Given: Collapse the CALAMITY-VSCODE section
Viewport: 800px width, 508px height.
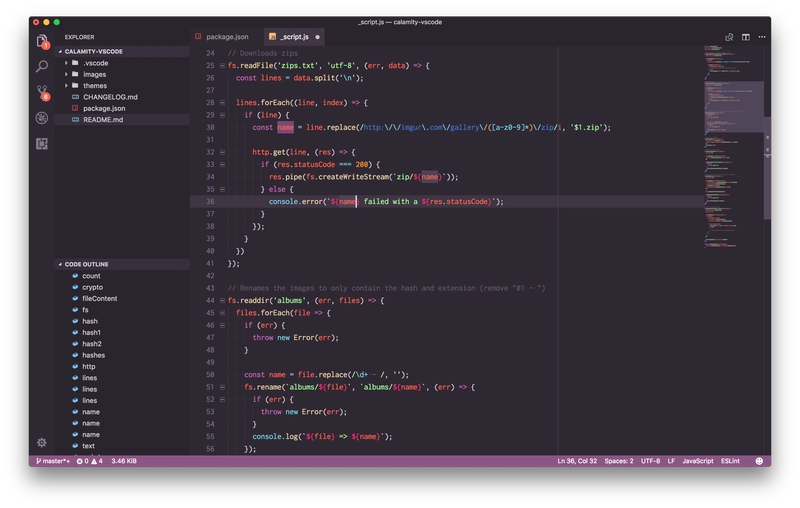Looking at the screenshot, I should pyautogui.click(x=60, y=52).
